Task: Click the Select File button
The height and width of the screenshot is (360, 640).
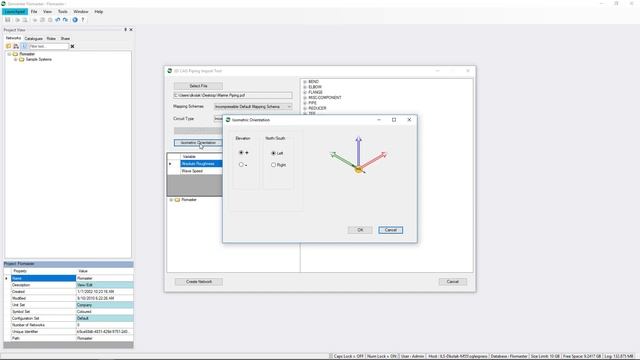Action: (198, 86)
